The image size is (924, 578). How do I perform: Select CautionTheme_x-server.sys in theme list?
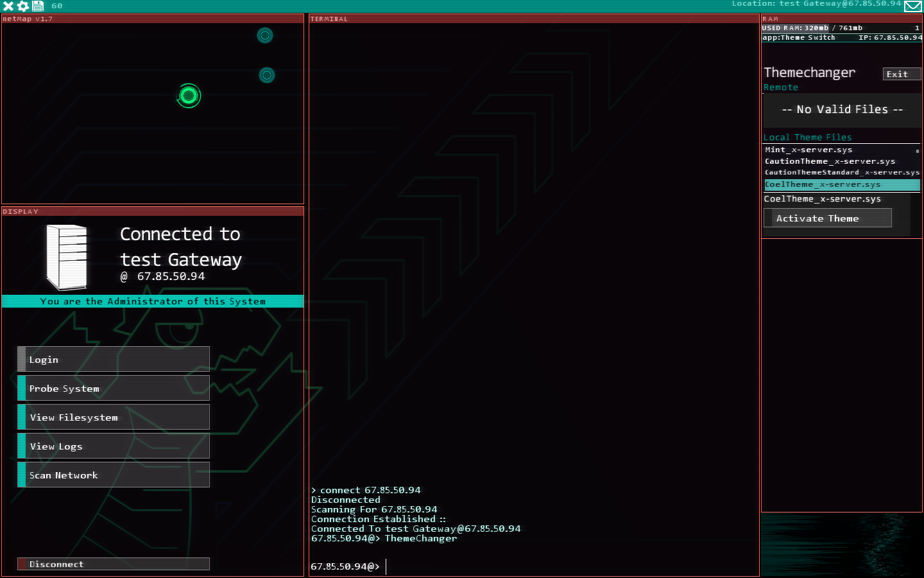coord(830,161)
